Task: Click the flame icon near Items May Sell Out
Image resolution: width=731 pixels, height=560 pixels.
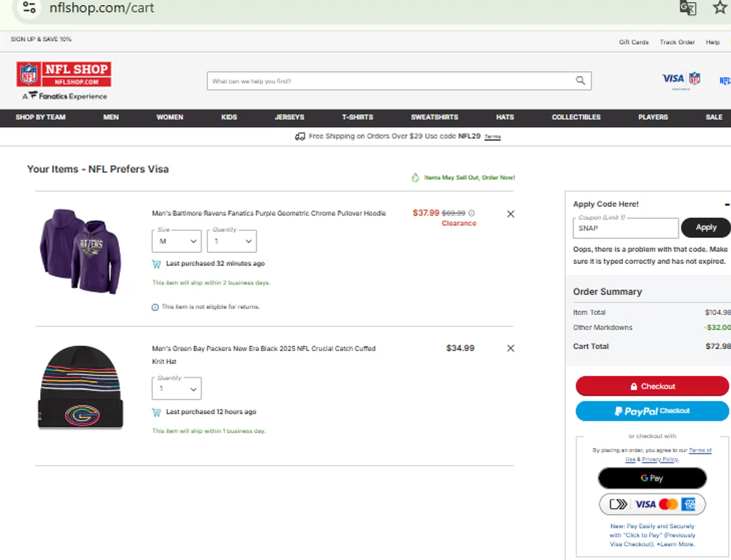Action: [x=415, y=178]
